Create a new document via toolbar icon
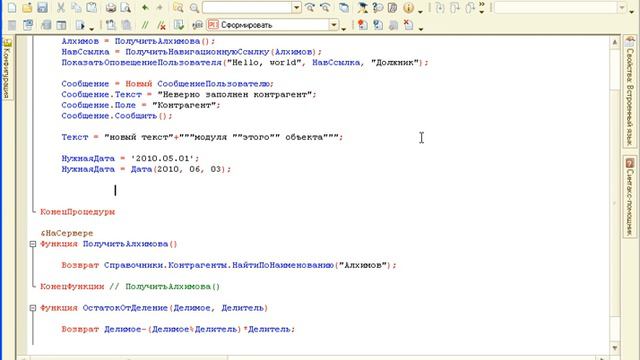The image size is (640, 360). tap(12, 7)
